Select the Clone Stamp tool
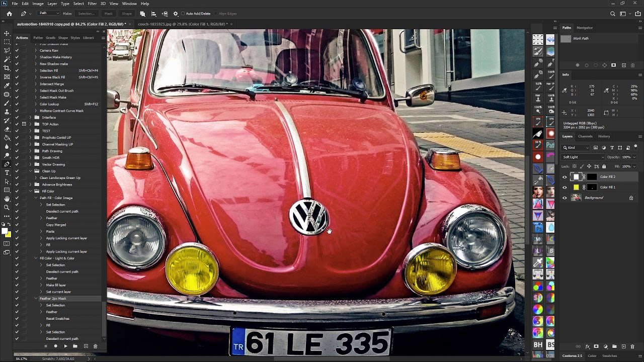 tap(7, 112)
